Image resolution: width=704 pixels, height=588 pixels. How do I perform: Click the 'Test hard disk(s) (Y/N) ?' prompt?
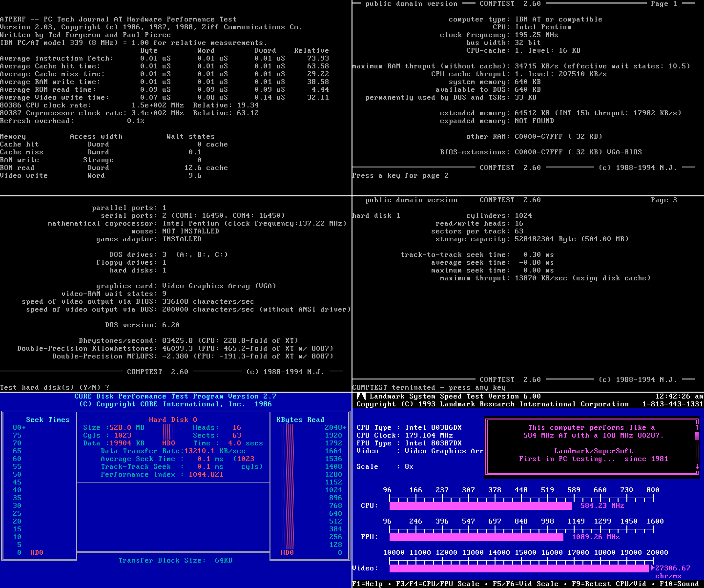[x=55, y=387]
